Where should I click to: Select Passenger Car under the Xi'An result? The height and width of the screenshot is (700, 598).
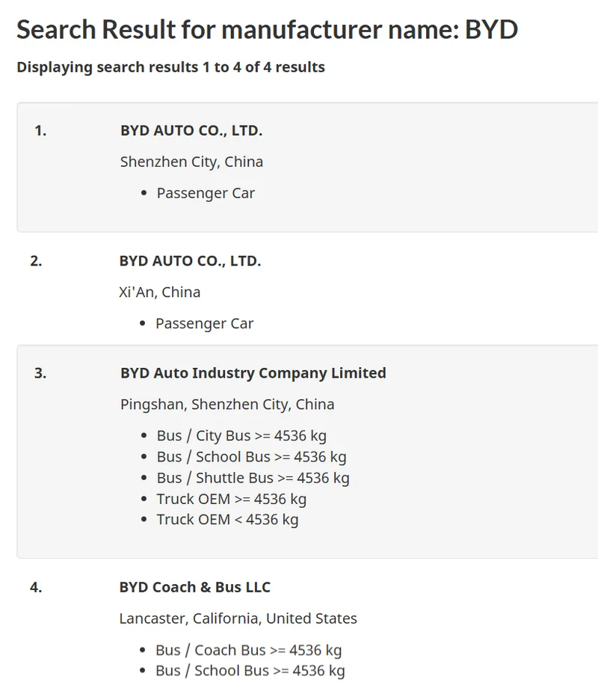[x=204, y=324]
